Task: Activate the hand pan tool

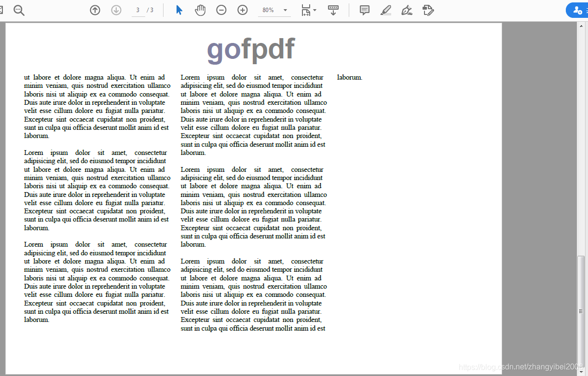Action: coord(200,10)
